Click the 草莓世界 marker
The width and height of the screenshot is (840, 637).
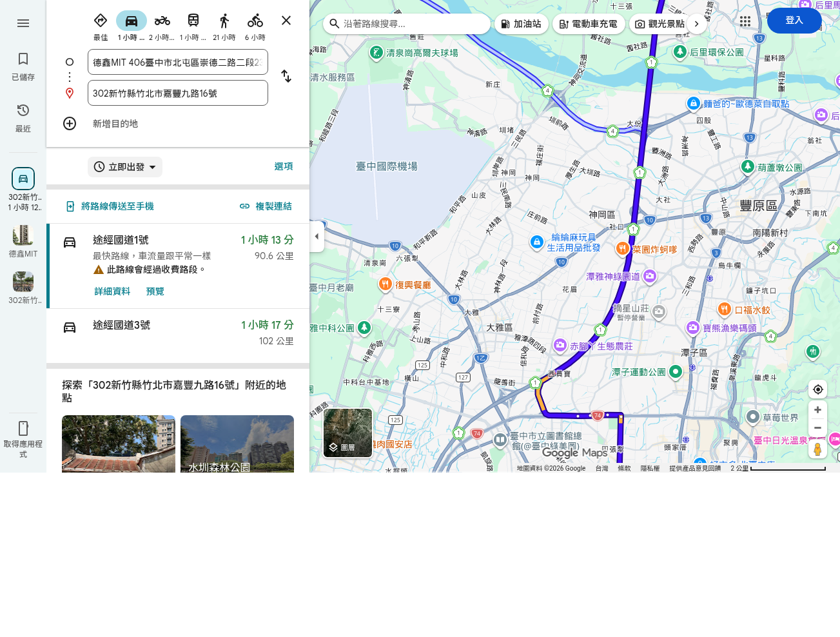752,416
